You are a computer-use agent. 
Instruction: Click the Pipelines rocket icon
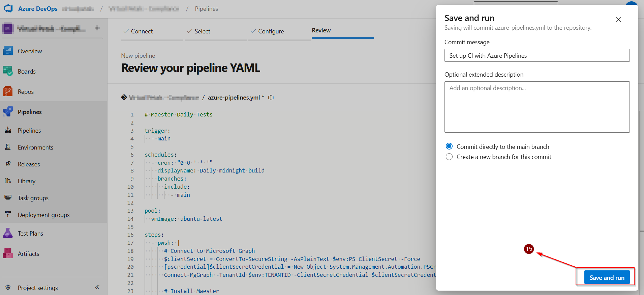pyautogui.click(x=8, y=112)
